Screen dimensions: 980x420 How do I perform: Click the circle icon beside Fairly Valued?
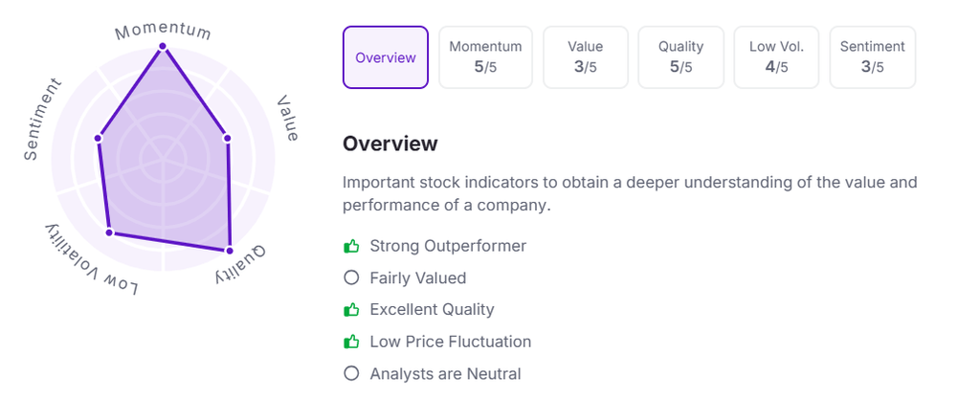click(x=351, y=278)
